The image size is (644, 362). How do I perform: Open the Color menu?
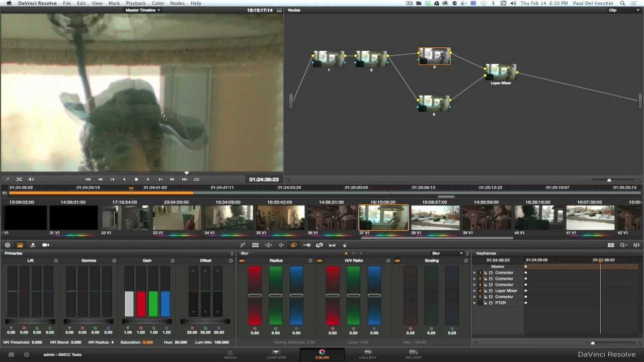pos(158,3)
